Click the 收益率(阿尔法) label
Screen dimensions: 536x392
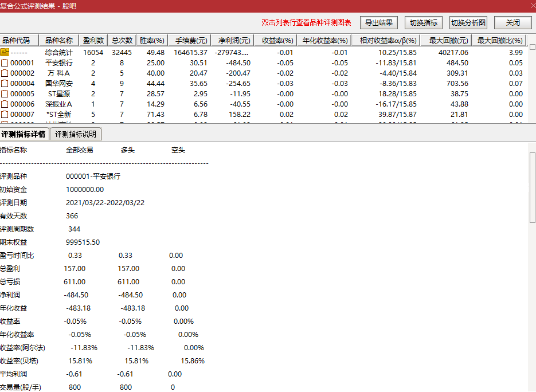coord(22,348)
